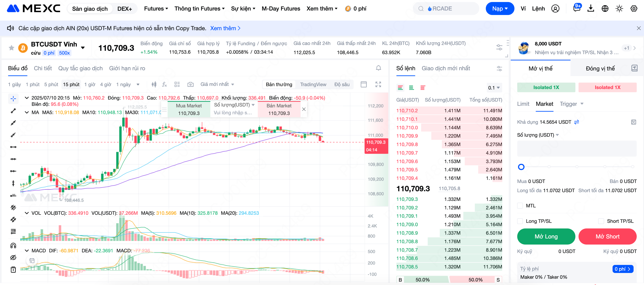The width and height of the screenshot is (644, 285).
Task: Click the Số lượng (USDT) amount input field
Action: pos(577,149)
